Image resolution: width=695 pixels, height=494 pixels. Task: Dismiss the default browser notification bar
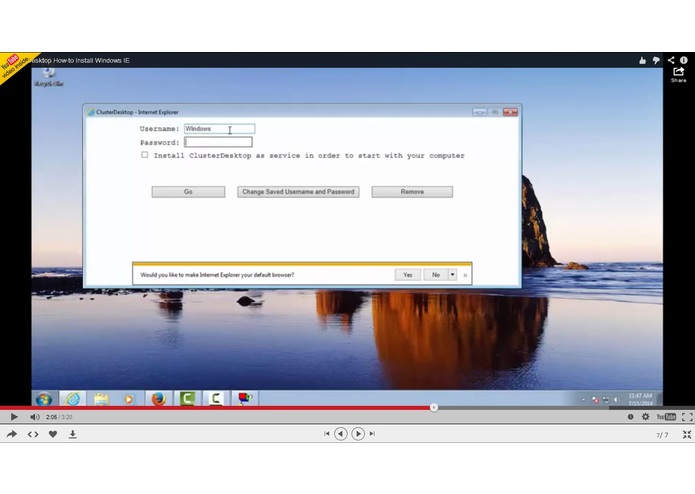point(465,275)
